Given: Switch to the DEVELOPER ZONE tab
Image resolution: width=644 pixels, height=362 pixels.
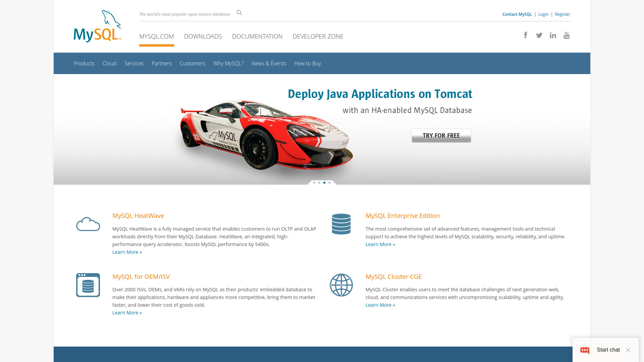Looking at the screenshot, I should 318,36.
